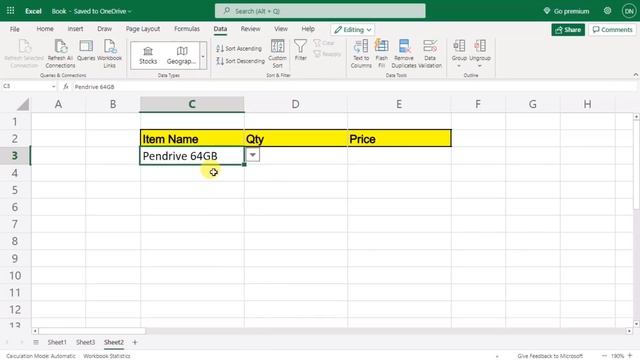Zoom out with the minus icon
The height and width of the screenshot is (360, 640).
[x=604, y=356]
